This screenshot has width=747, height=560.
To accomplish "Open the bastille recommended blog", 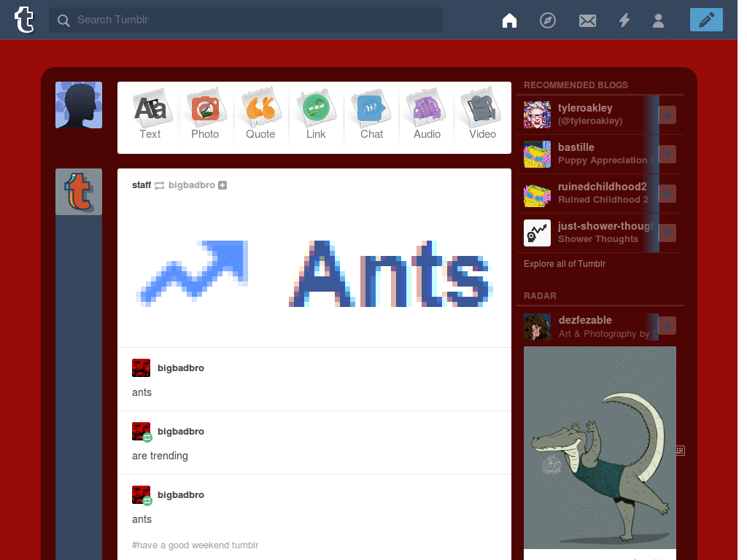I will tap(576, 147).
